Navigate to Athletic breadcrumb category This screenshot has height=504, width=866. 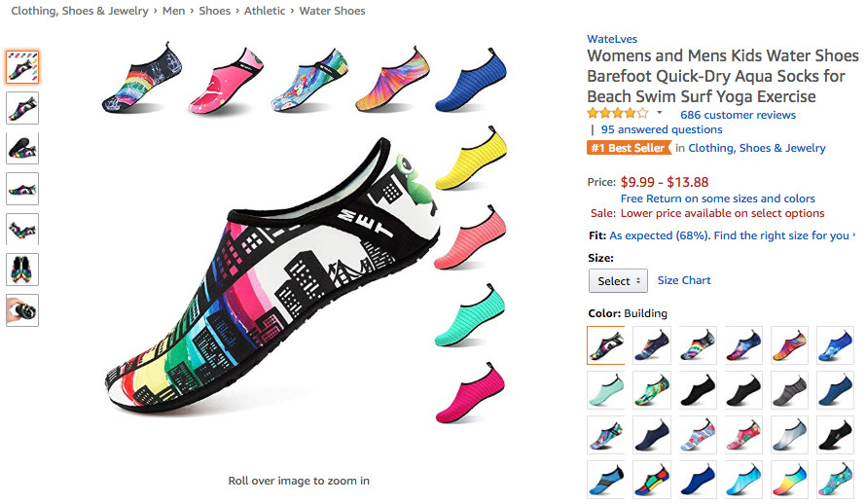[265, 11]
